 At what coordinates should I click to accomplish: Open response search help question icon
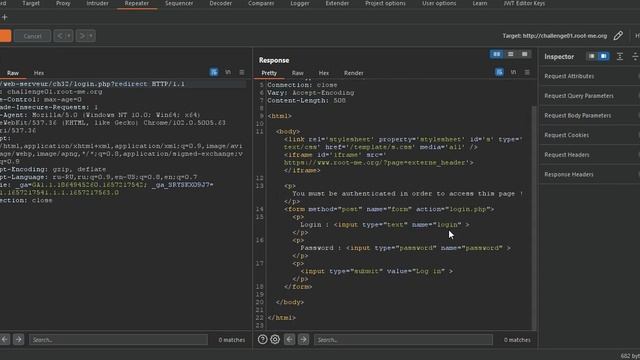pyautogui.click(x=262, y=339)
